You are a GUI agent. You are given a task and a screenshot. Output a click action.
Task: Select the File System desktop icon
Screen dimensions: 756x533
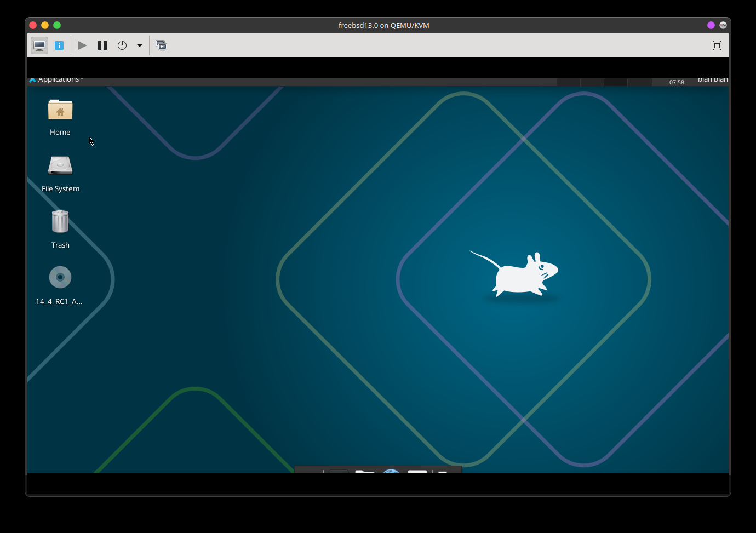[60, 167]
